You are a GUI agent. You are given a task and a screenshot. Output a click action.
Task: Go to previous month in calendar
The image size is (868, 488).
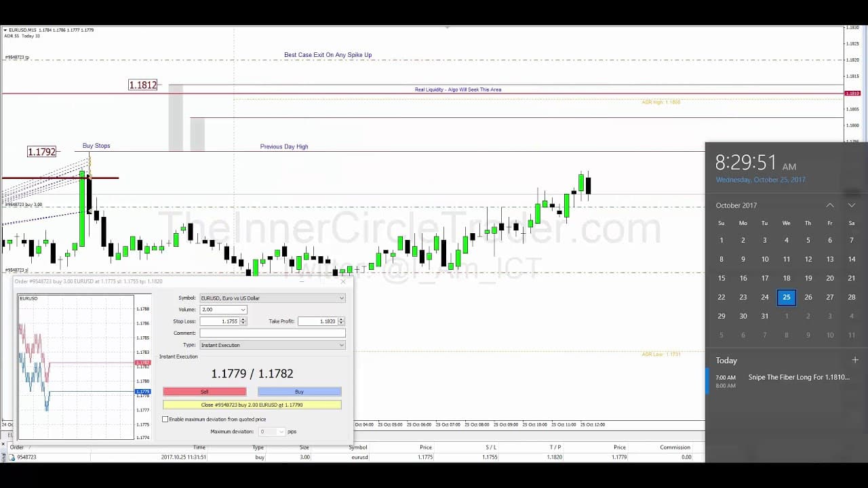pyautogui.click(x=829, y=205)
